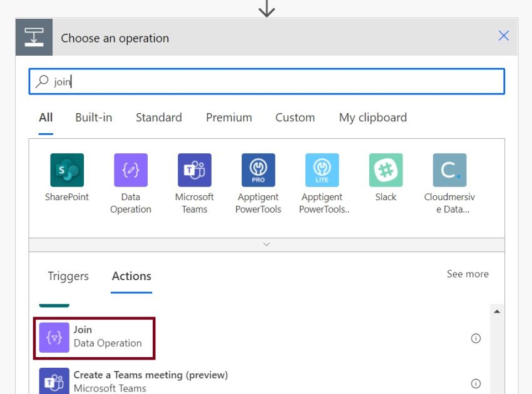Click the See more link
The height and width of the screenshot is (394, 532).
[x=468, y=273]
